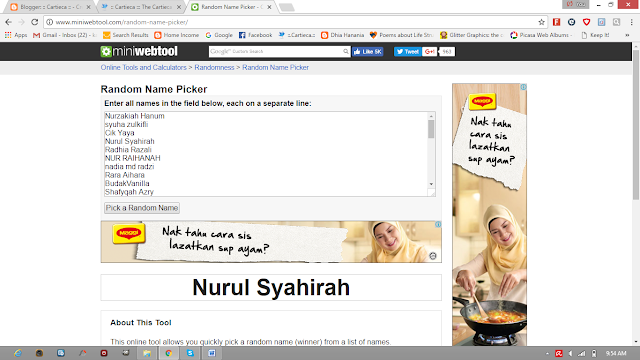The height and width of the screenshot is (360, 640).
Task: Open the Random Name Picker breadcrumb link
Action: [276, 67]
